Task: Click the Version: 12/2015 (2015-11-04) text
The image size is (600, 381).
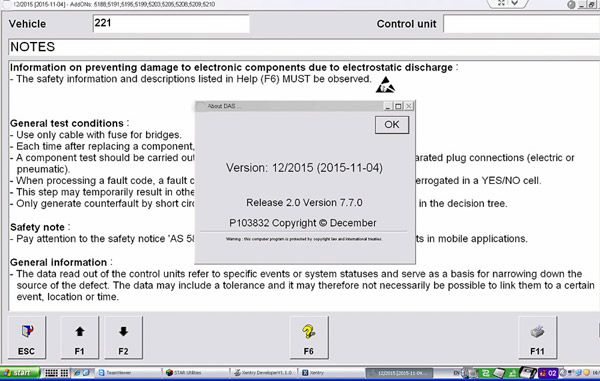Action: (x=304, y=168)
